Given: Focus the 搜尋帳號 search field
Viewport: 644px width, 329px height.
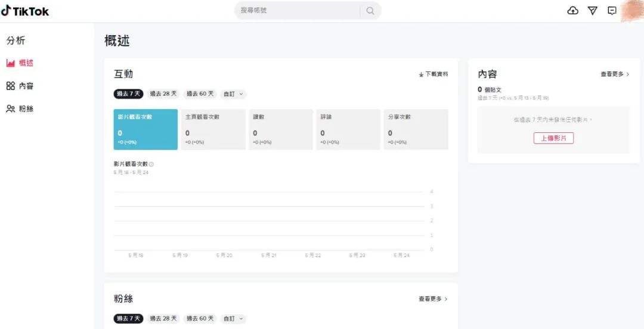Looking at the screenshot, I should [x=299, y=11].
